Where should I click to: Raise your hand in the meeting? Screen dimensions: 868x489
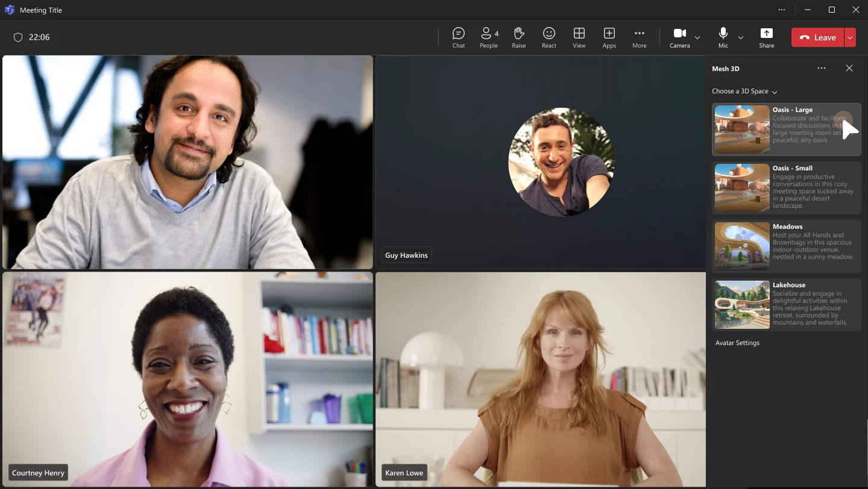pos(519,37)
